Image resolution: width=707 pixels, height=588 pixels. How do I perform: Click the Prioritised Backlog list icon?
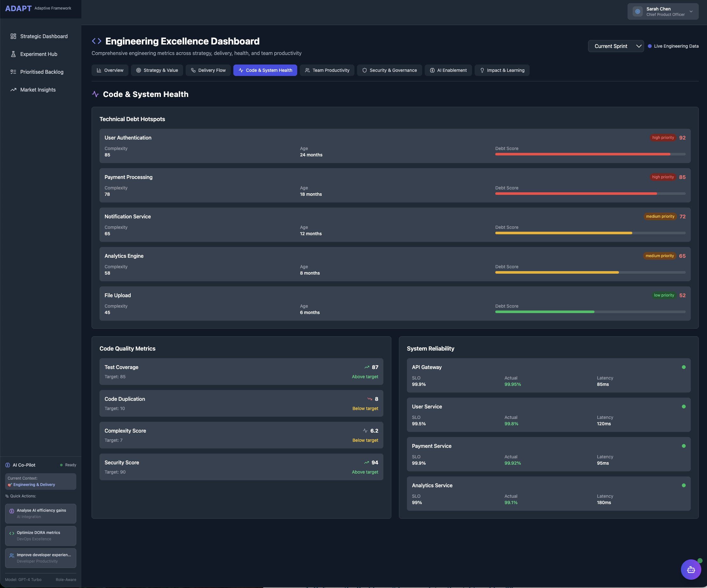point(13,72)
